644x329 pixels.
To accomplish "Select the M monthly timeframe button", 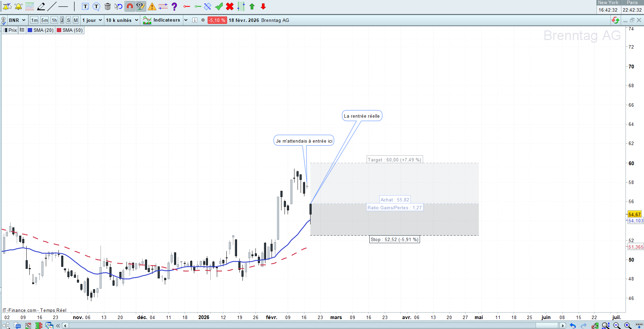I will pos(76,20).
